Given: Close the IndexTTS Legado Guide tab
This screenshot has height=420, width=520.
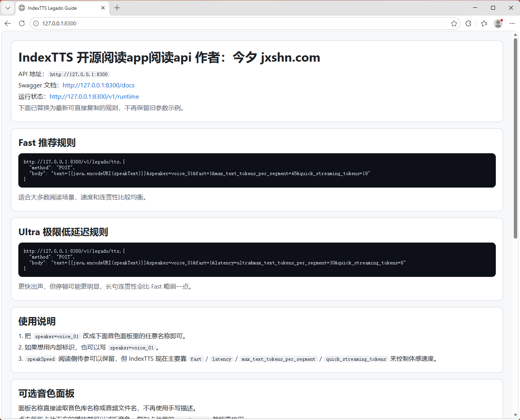Looking at the screenshot, I should pos(103,8).
